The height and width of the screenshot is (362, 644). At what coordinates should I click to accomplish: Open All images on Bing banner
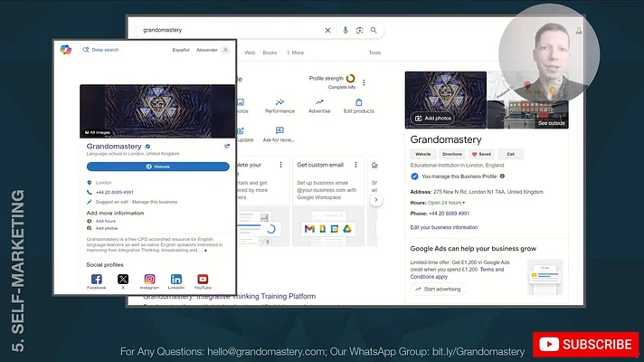[x=98, y=132]
